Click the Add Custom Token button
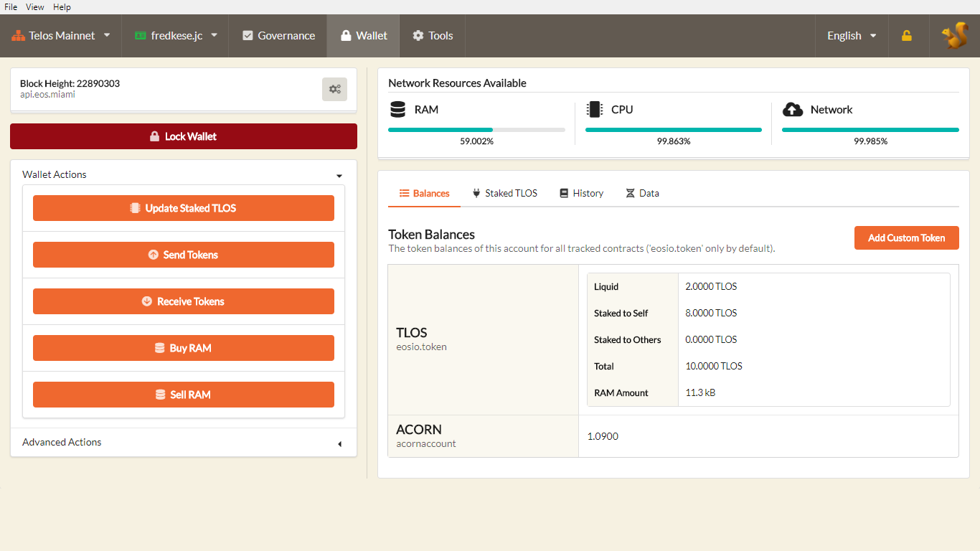Screen dimensions: 980x551 pos(907,238)
